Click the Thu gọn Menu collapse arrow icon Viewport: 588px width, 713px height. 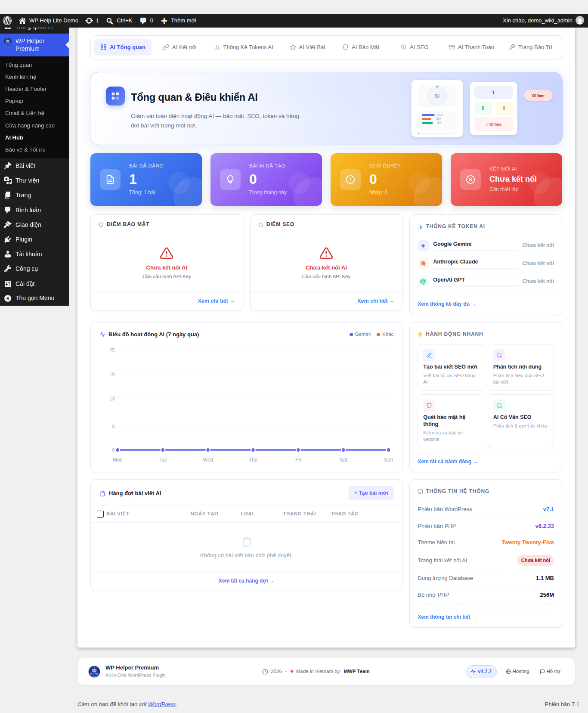8,298
